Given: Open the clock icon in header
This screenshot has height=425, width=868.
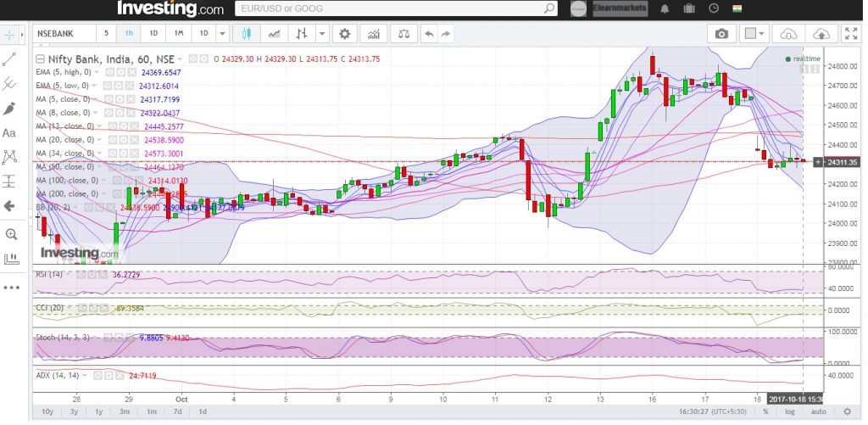Looking at the screenshot, I should pyautogui.click(x=714, y=8).
